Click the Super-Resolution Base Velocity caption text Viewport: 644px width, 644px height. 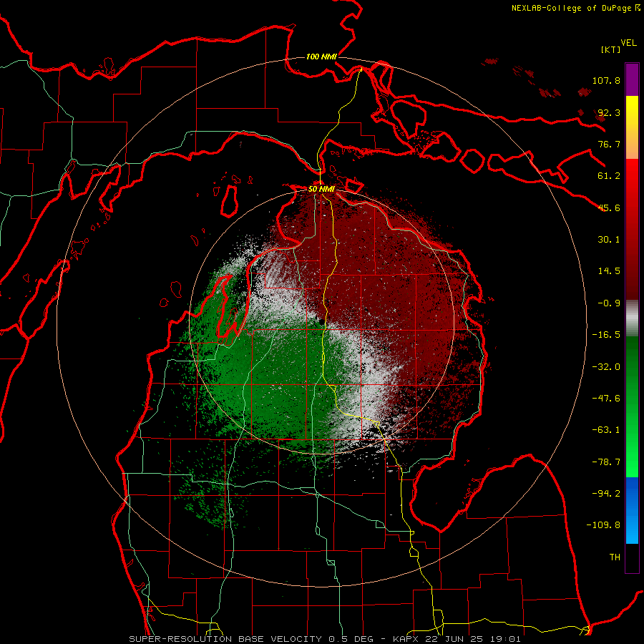324,639
